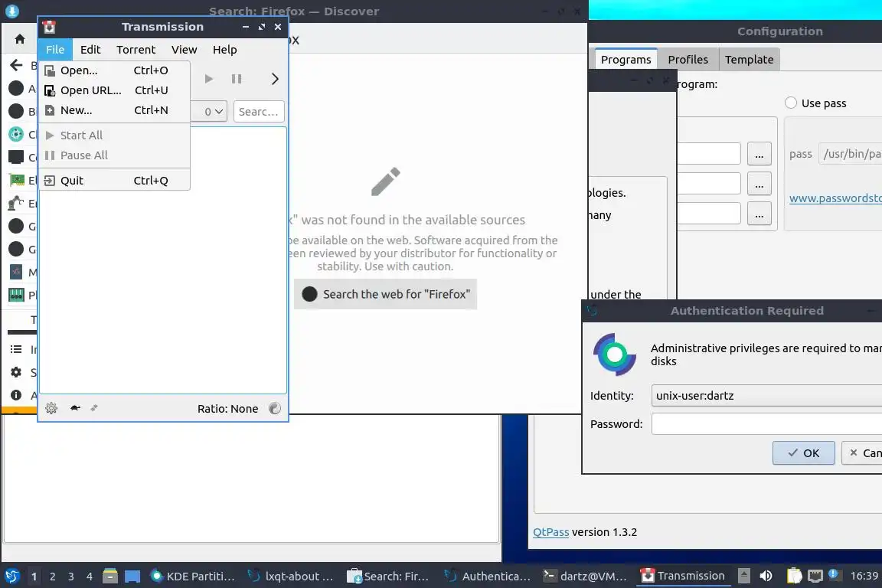Open Discover settings via the sidebar gear icon

click(16, 373)
